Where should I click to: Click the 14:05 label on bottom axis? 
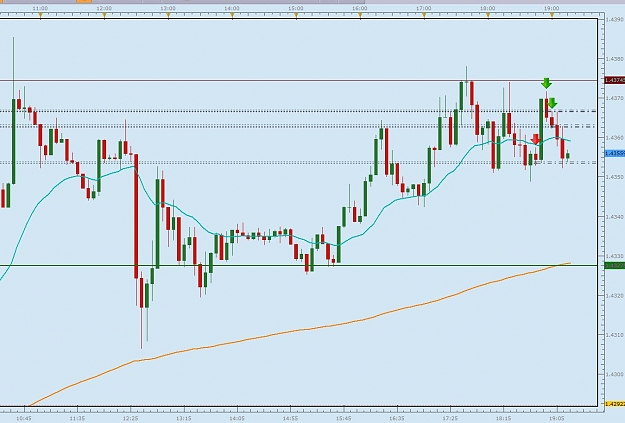(237, 418)
